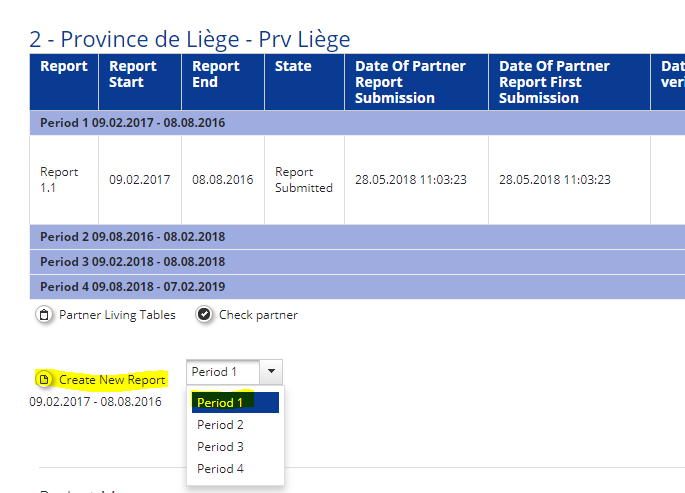Click the Create New Report document icon

coord(44,379)
